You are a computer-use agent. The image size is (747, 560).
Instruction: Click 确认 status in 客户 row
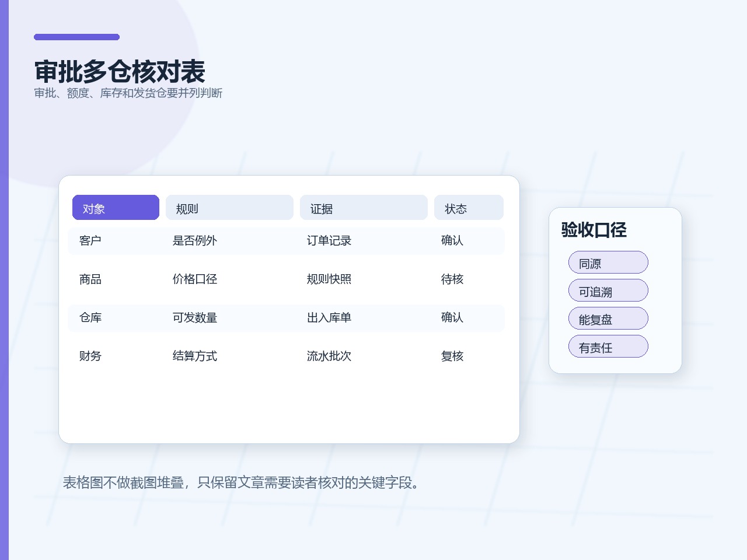(452, 241)
